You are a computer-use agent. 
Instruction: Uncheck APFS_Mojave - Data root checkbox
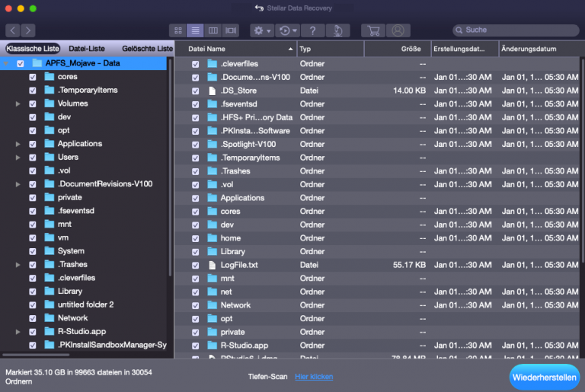[21, 64]
